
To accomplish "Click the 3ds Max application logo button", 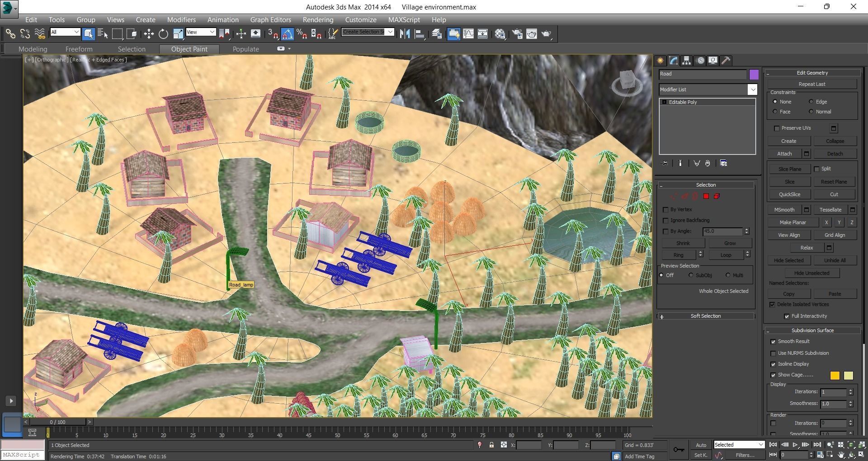I will point(9,8).
